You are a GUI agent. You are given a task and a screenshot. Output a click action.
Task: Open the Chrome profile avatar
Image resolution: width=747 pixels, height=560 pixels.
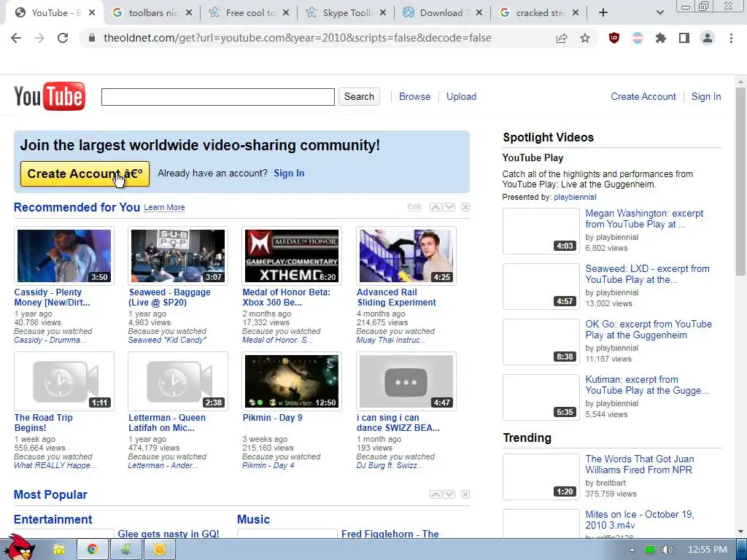click(x=708, y=38)
